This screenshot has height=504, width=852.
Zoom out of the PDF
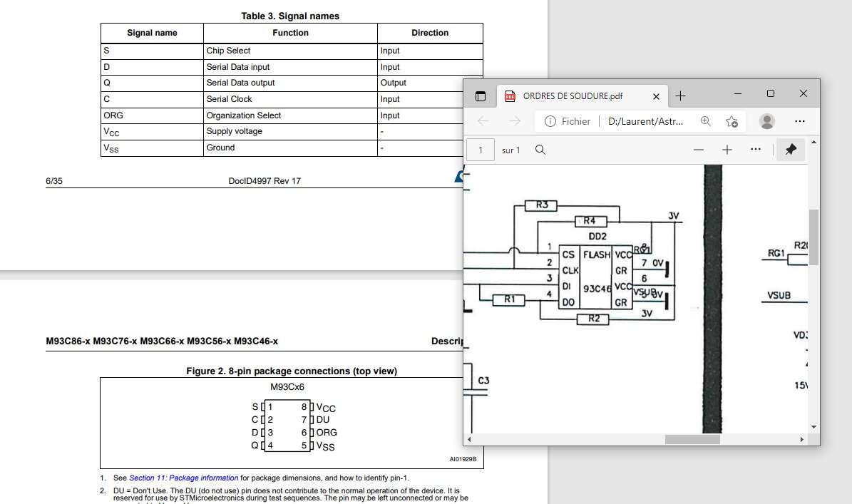click(699, 150)
